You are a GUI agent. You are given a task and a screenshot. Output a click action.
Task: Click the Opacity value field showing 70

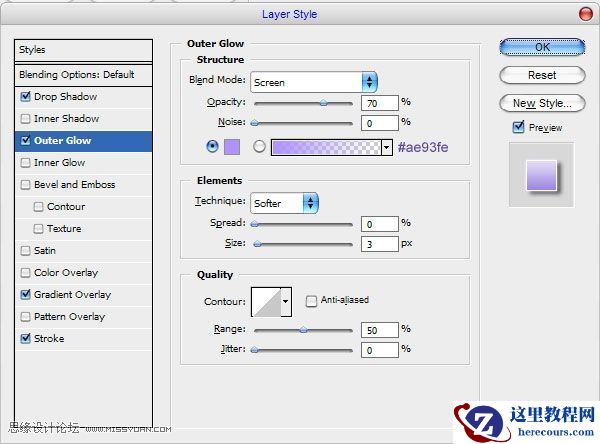pos(380,103)
